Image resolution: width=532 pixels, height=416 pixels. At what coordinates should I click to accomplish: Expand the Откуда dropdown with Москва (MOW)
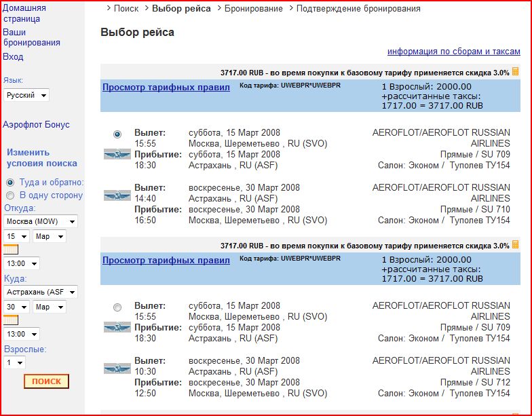[41, 221]
